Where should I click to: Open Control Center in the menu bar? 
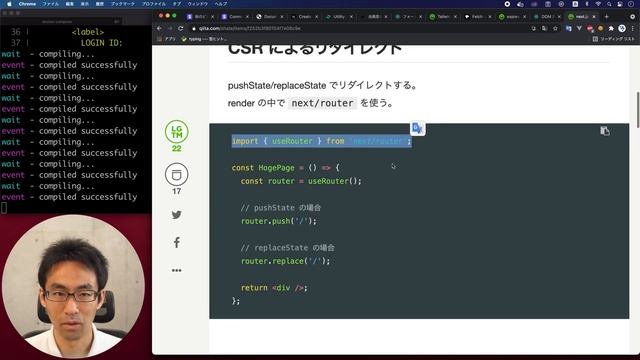pos(619,4)
